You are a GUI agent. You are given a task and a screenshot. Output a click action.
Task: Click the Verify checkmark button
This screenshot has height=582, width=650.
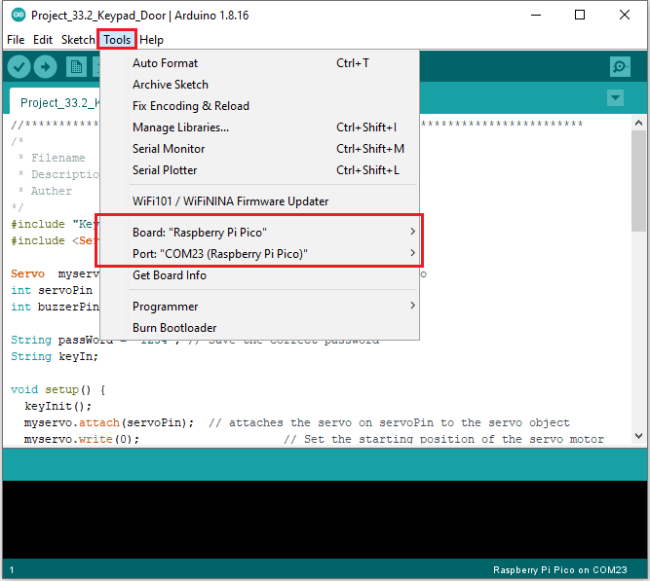coord(19,67)
